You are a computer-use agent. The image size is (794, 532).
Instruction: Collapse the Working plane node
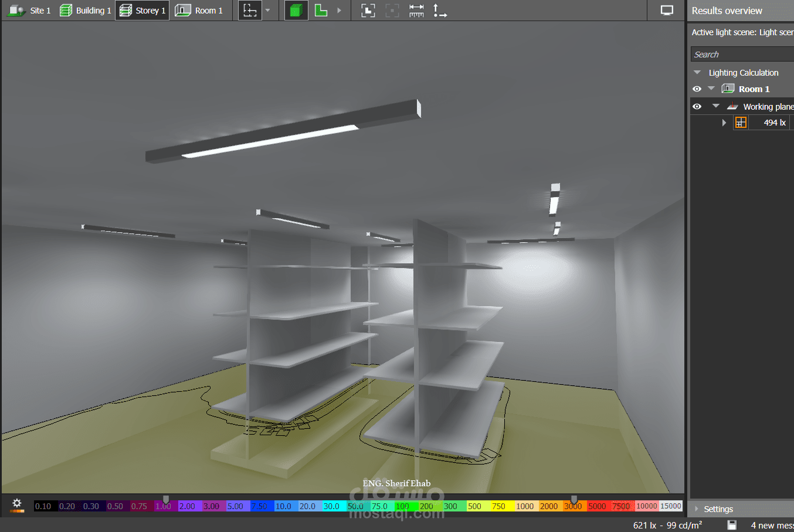pos(715,106)
